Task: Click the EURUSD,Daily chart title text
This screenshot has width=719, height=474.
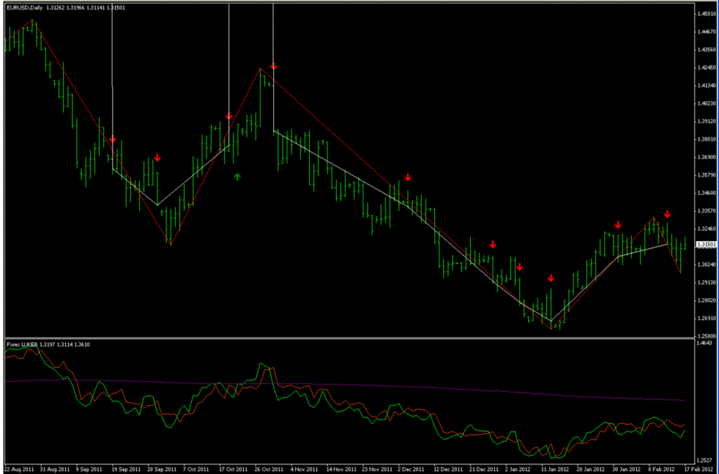Action: click(25, 8)
